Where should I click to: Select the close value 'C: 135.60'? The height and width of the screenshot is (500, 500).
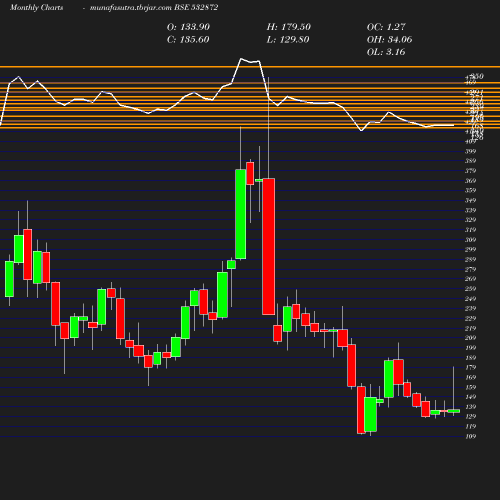click(x=188, y=40)
